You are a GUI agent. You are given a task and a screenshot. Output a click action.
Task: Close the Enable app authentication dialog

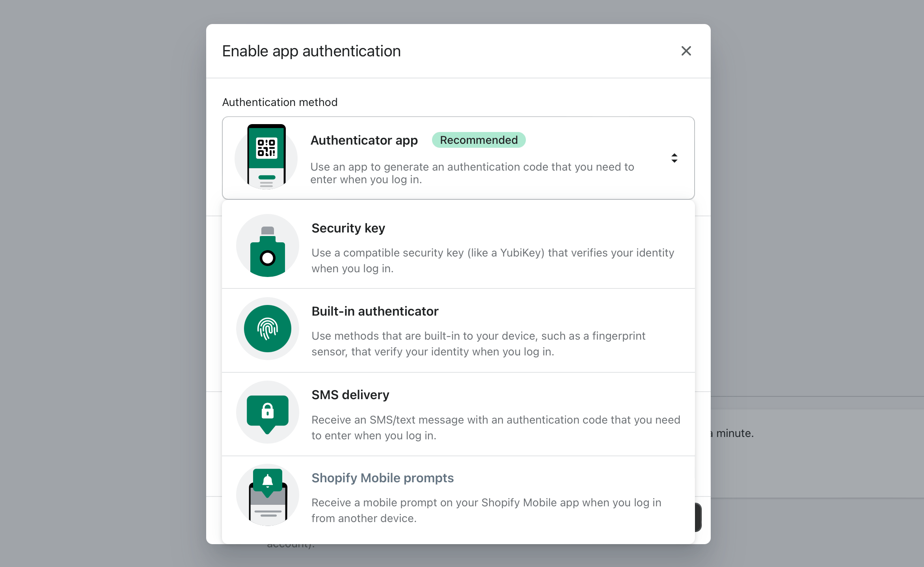[686, 51]
